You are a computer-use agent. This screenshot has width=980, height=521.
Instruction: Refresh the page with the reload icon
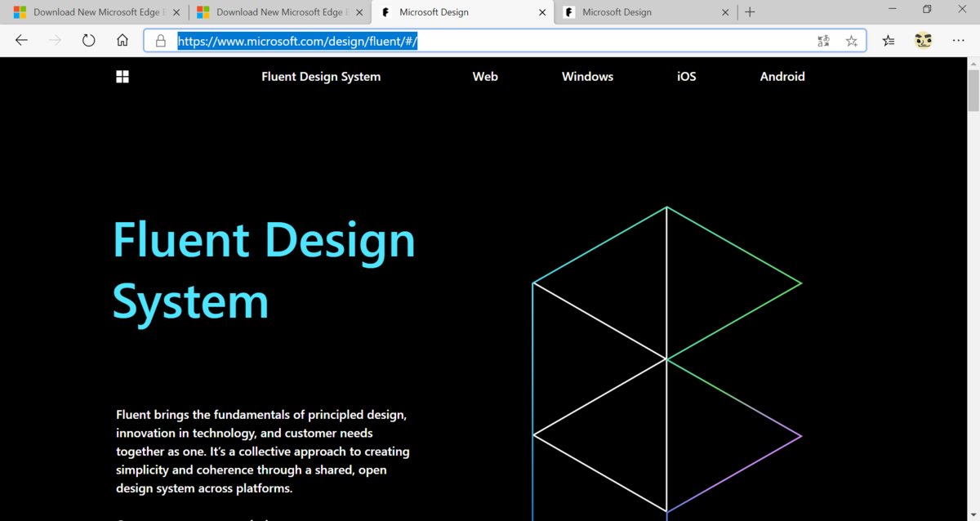88,41
